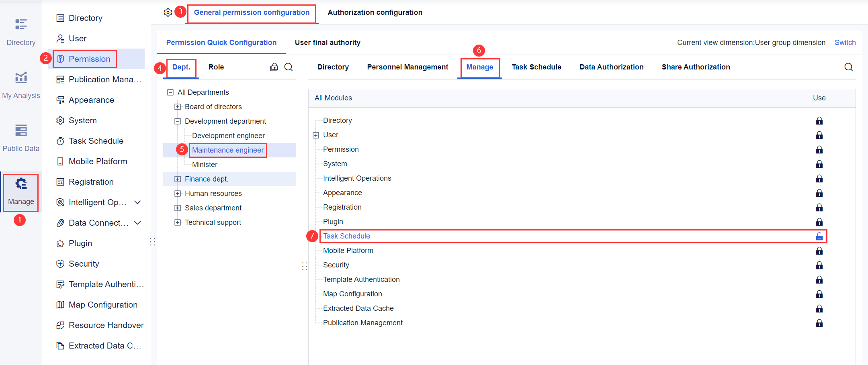This screenshot has height=365, width=868.
Task: Toggle Use lock for Task Schedule module
Action: pyautogui.click(x=819, y=237)
